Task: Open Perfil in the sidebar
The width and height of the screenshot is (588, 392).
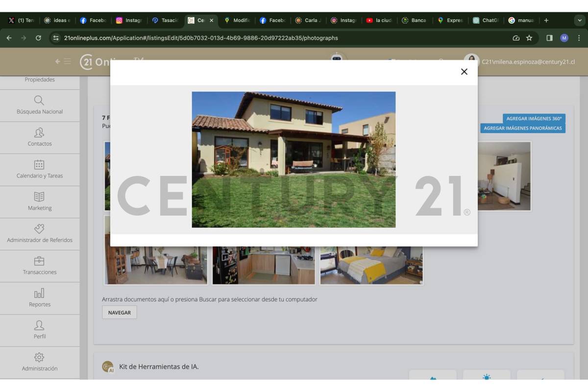Action: point(40,330)
